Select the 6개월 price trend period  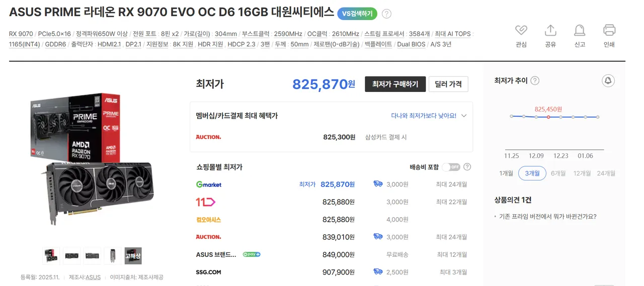(x=558, y=173)
